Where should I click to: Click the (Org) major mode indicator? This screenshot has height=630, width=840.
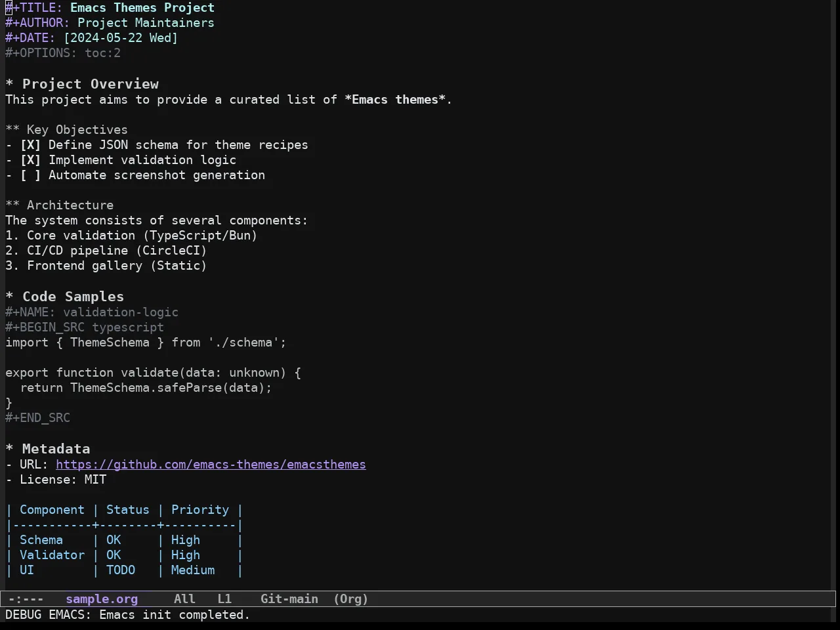(x=350, y=599)
